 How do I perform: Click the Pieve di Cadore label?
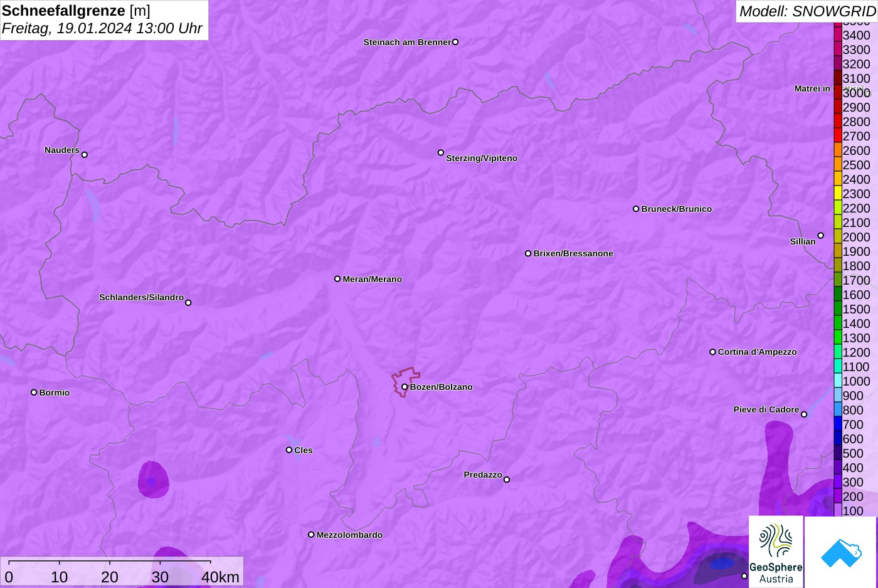pos(766,409)
